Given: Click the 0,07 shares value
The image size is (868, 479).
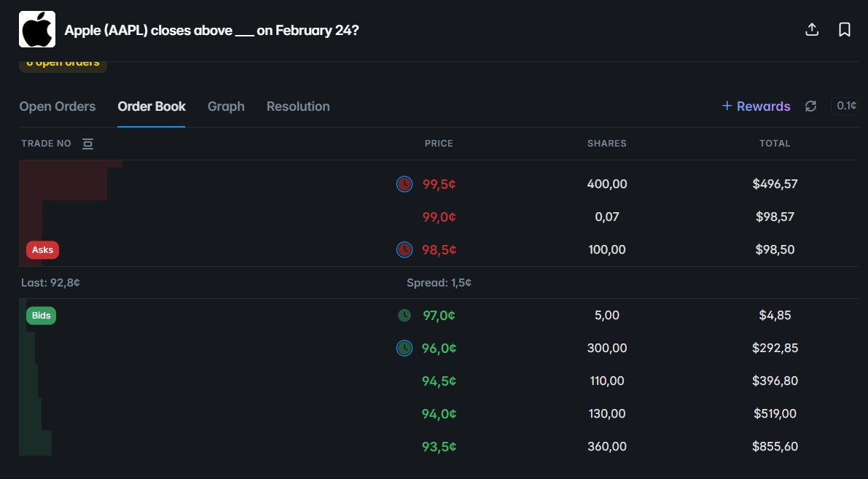Looking at the screenshot, I should (606, 217).
